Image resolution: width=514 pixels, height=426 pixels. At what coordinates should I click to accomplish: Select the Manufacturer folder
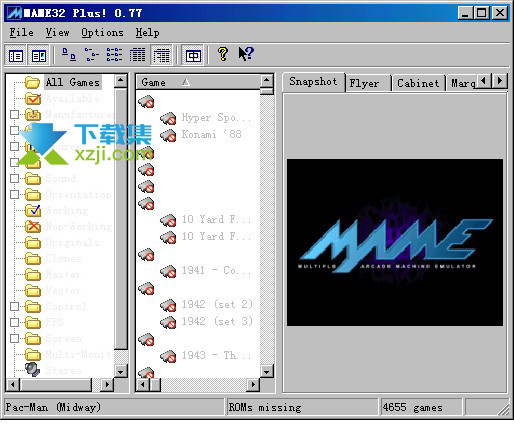coord(79,114)
